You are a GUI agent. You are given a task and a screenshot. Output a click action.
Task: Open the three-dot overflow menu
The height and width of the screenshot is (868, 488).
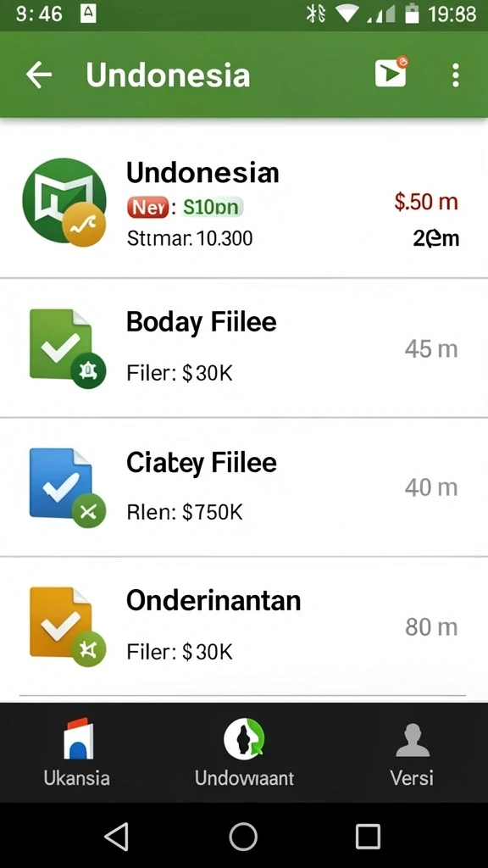click(455, 75)
